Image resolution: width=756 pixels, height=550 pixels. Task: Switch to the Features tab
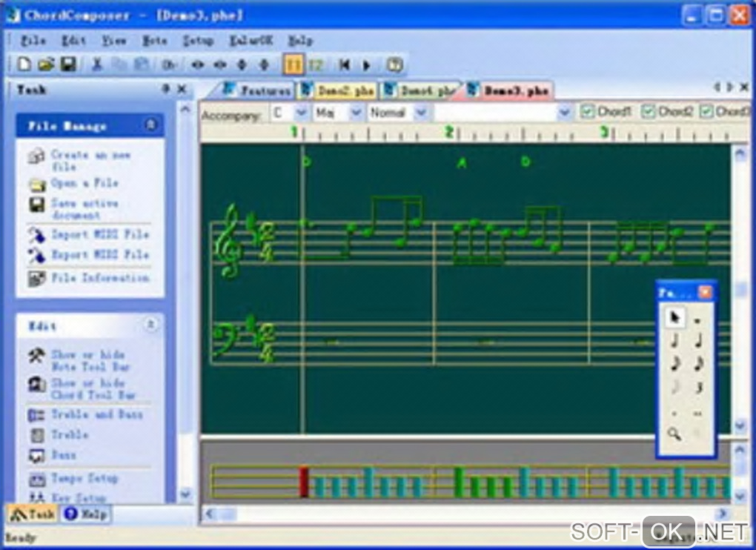tap(258, 90)
